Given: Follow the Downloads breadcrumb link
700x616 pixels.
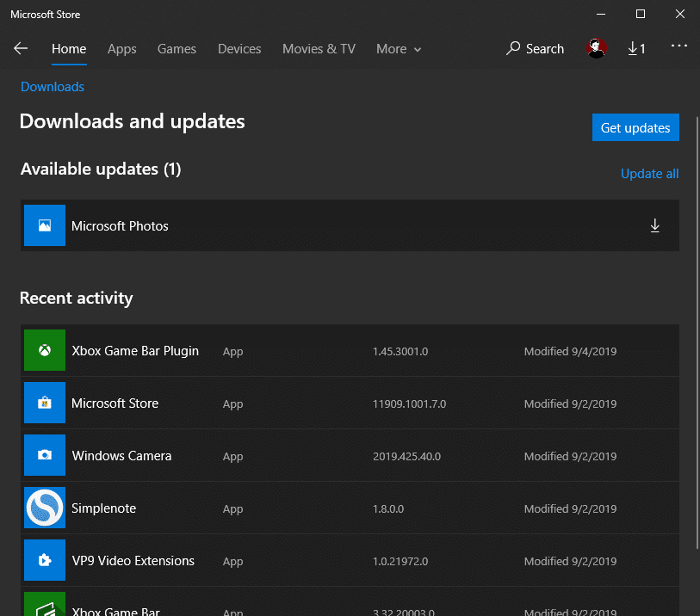Looking at the screenshot, I should (x=53, y=87).
